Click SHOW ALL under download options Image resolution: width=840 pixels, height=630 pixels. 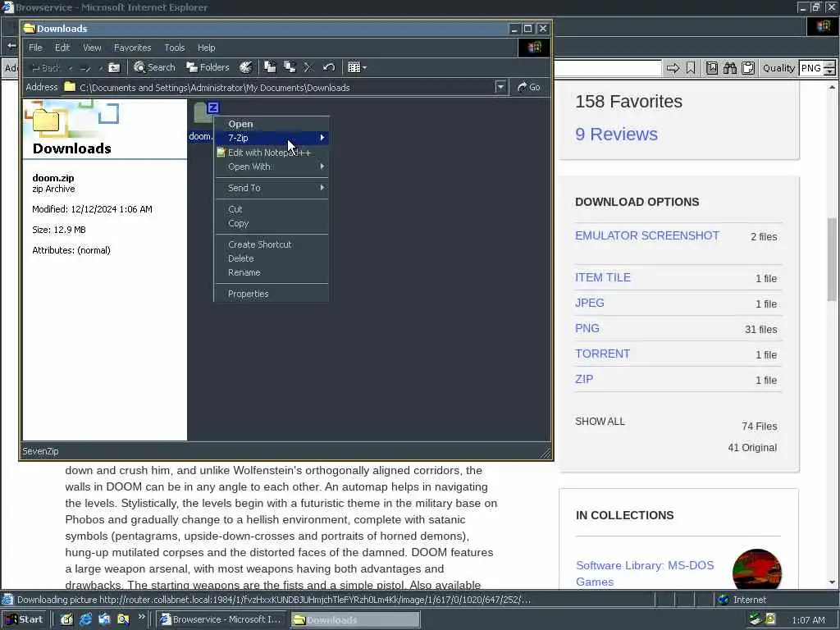pos(600,422)
